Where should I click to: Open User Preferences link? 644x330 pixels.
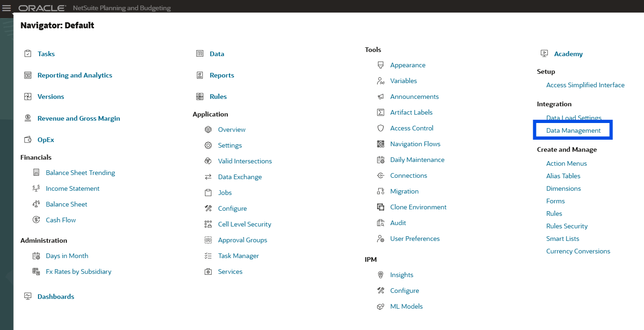(x=415, y=239)
